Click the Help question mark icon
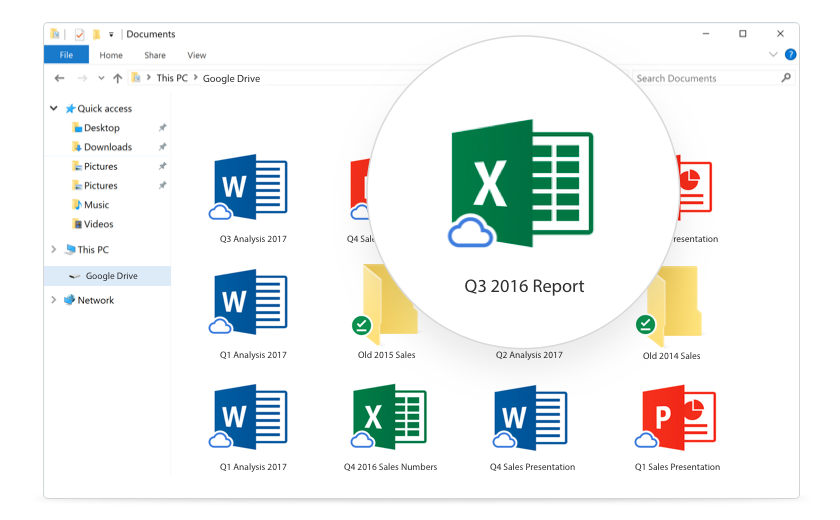The height and width of the screenshot is (520, 840). tap(790, 55)
